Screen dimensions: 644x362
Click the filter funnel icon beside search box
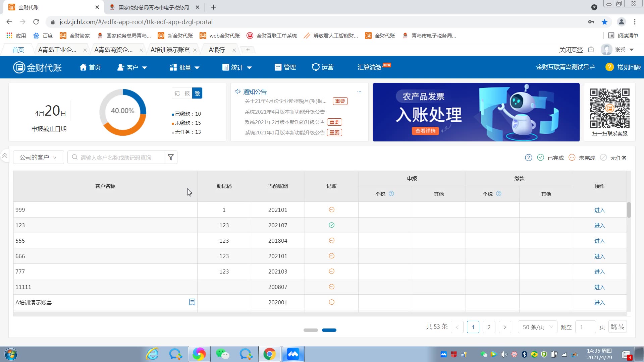(171, 157)
